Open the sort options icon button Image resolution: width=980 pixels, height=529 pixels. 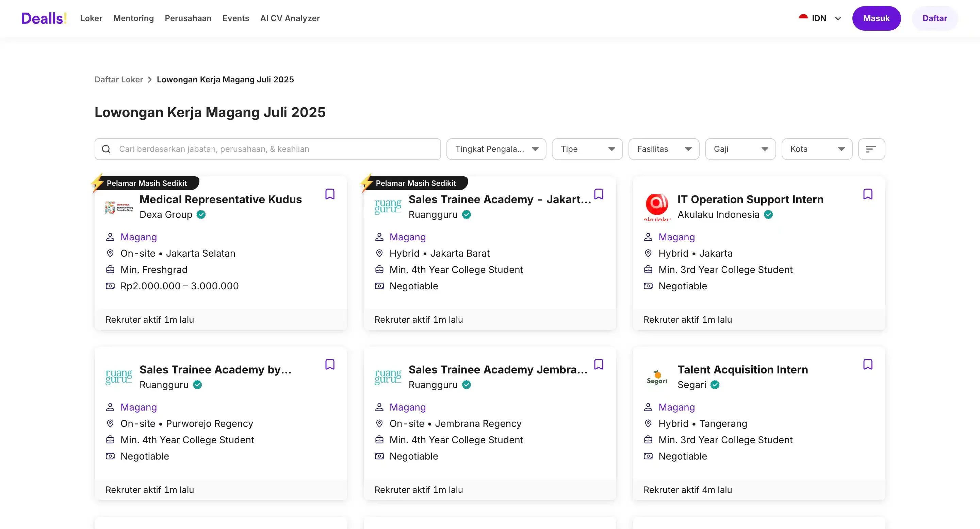(871, 149)
